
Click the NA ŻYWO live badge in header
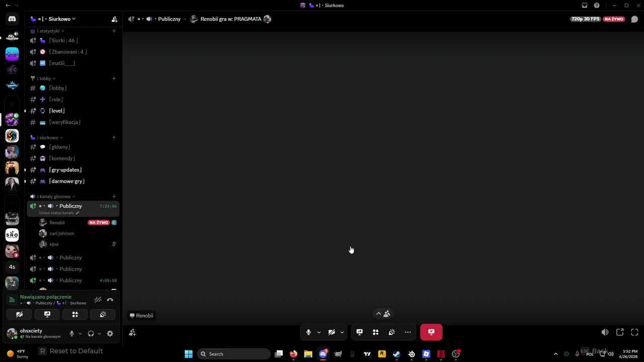click(614, 19)
